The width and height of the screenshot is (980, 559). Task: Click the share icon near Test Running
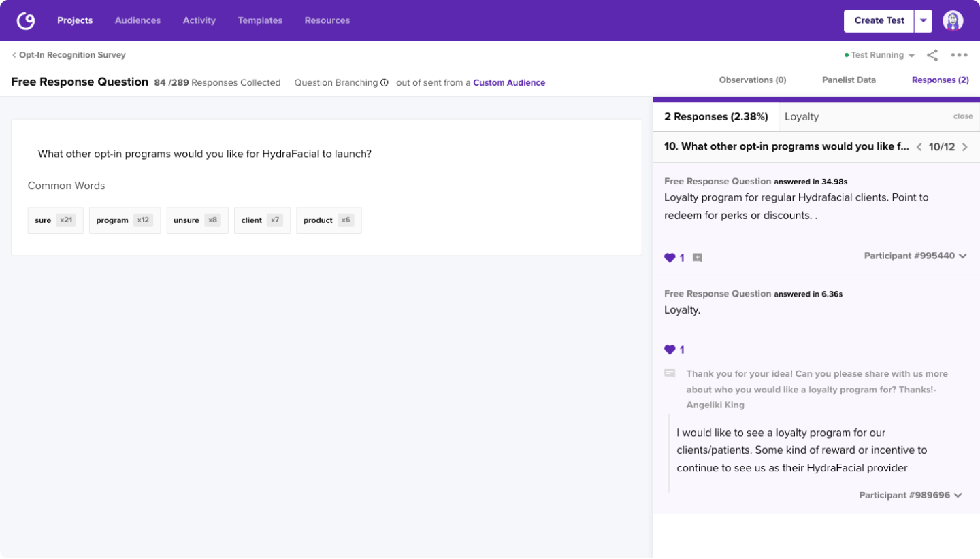932,55
